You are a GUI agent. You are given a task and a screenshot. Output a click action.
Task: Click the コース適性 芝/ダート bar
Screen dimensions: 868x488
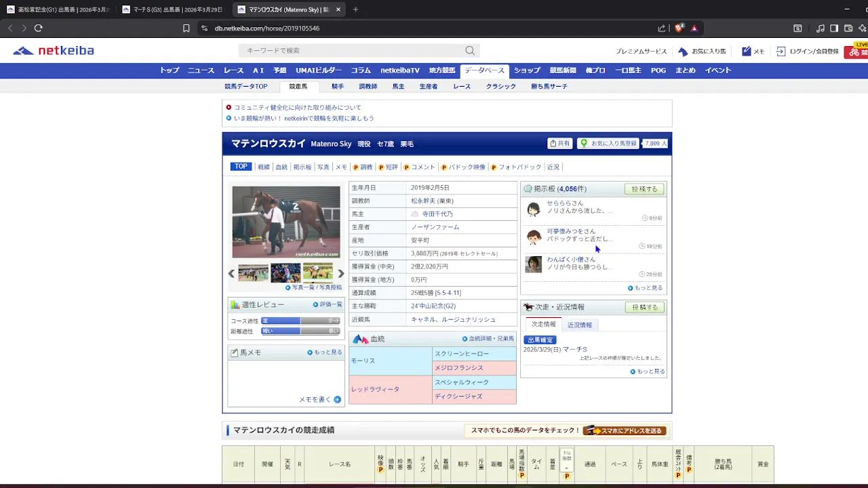pyautogui.click(x=300, y=321)
